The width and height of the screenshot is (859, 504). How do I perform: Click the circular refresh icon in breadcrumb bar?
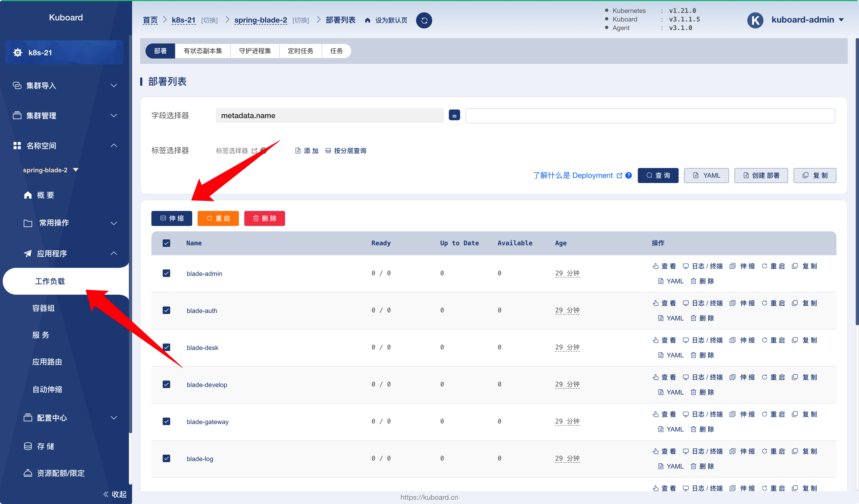click(x=424, y=20)
